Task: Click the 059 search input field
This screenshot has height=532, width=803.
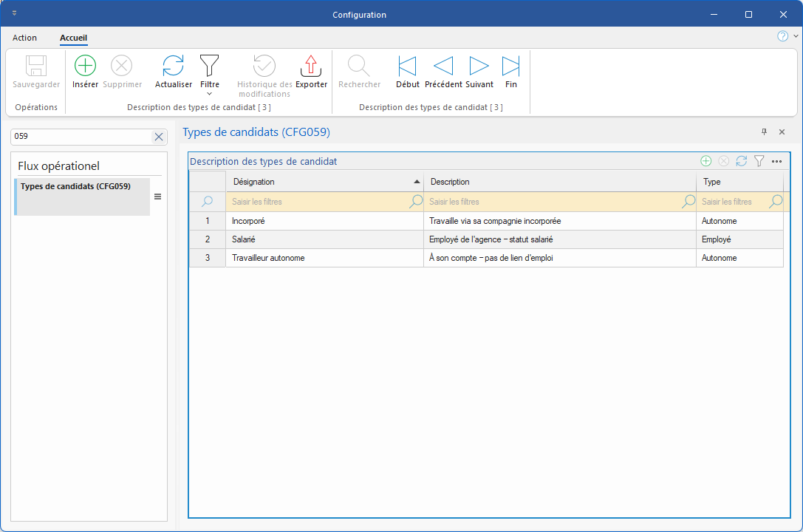Action: tap(82, 137)
